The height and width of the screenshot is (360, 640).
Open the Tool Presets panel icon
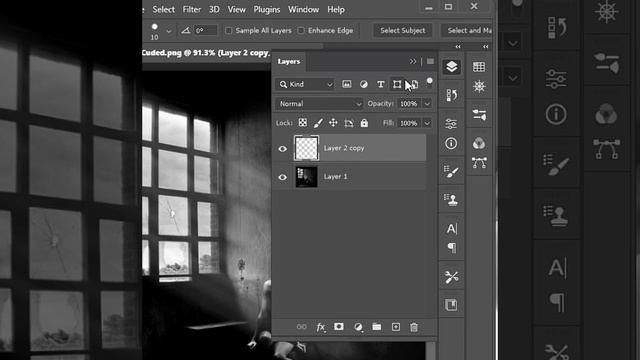point(451,277)
